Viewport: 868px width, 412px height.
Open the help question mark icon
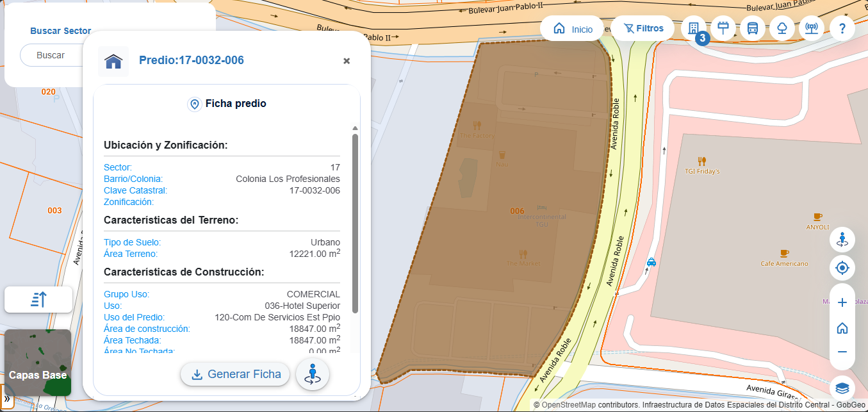pos(842,28)
